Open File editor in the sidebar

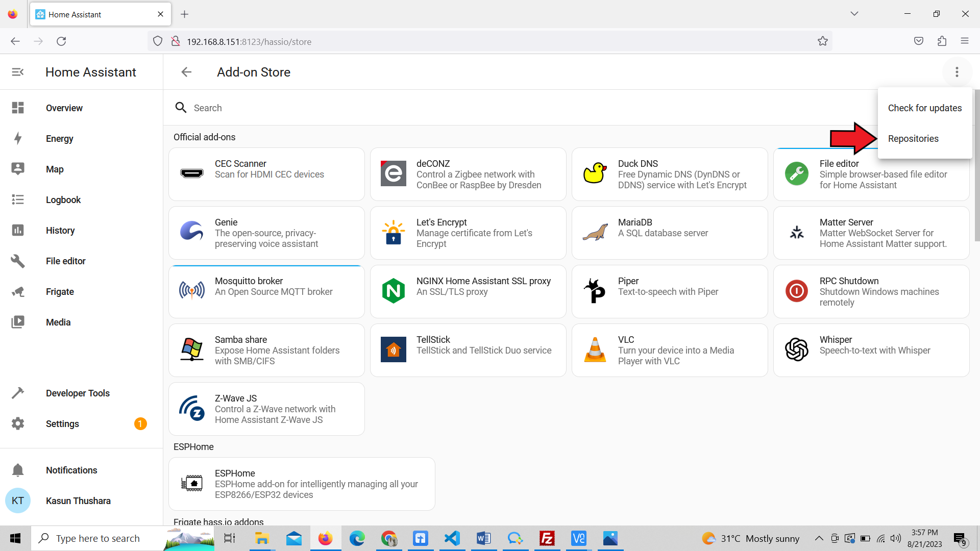pyautogui.click(x=82, y=261)
